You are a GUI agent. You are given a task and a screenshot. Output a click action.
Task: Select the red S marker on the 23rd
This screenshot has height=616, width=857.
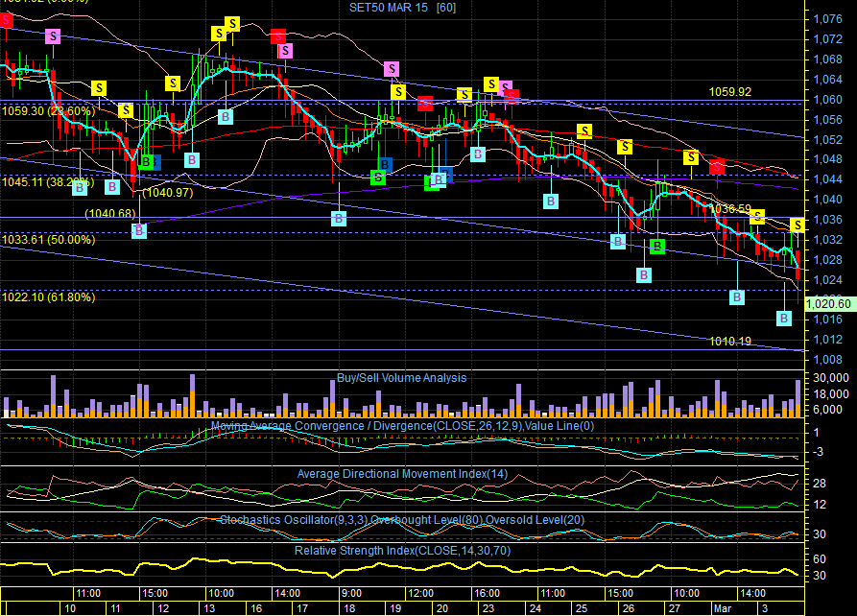click(512, 97)
